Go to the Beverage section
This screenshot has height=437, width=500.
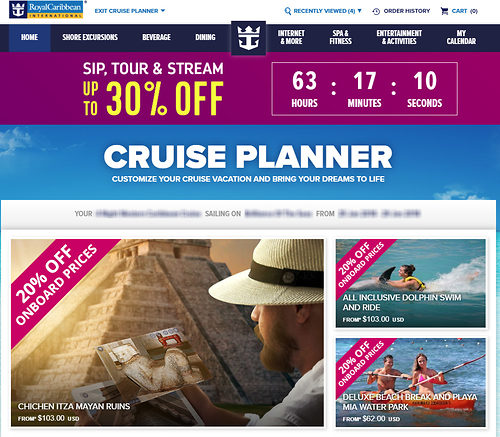click(156, 37)
